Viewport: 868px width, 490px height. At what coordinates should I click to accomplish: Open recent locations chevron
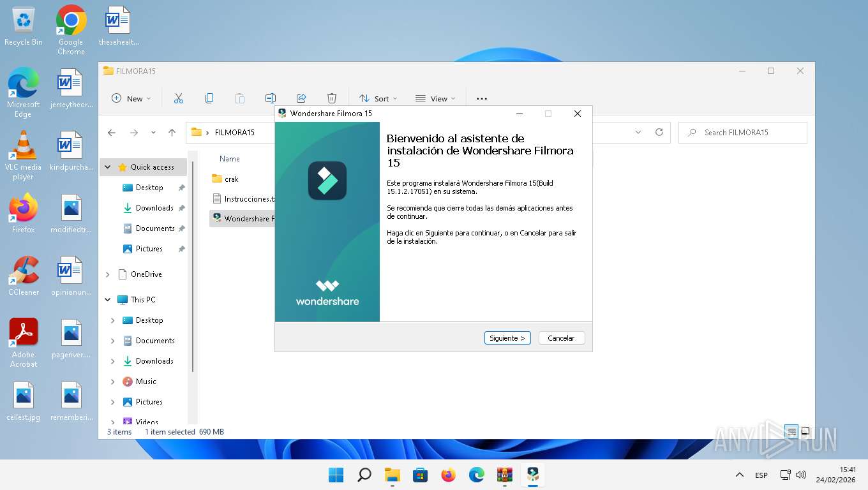pyautogui.click(x=153, y=133)
